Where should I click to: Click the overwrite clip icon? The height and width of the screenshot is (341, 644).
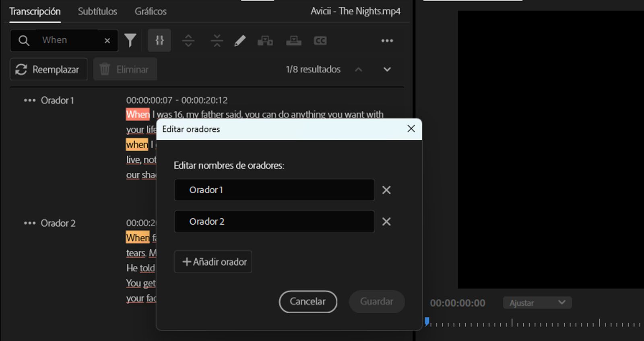[293, 41]
